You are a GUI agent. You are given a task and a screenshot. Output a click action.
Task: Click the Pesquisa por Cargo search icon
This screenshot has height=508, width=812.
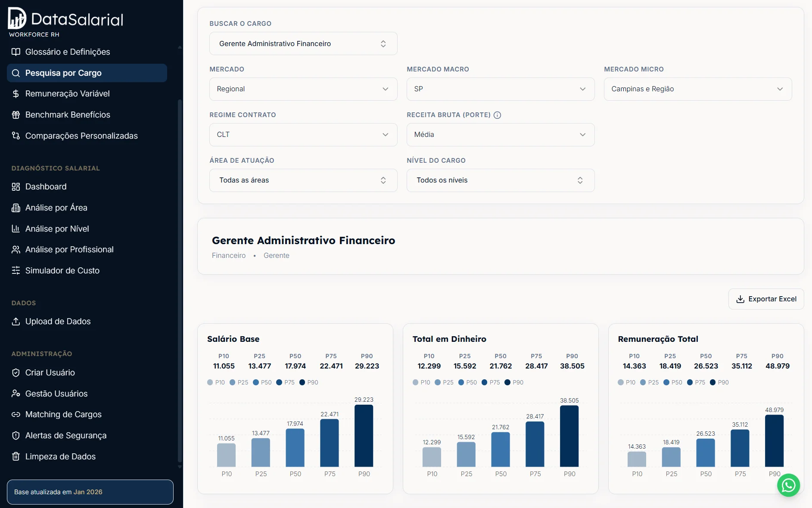16,73
